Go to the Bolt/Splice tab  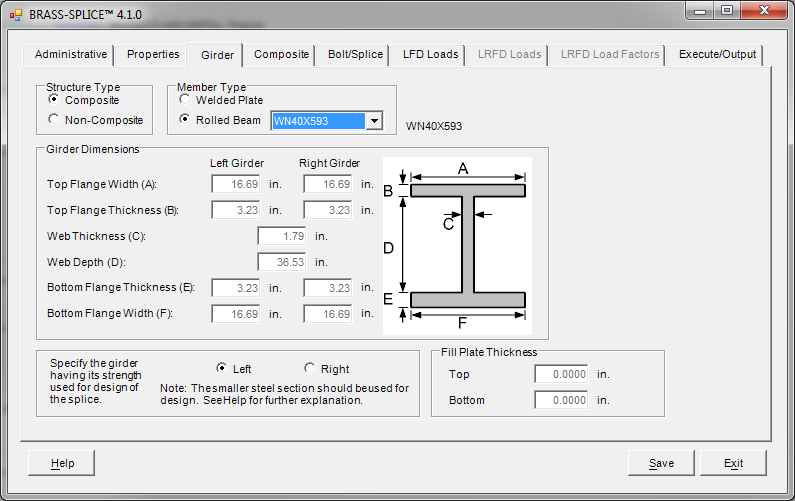(354, 54)
